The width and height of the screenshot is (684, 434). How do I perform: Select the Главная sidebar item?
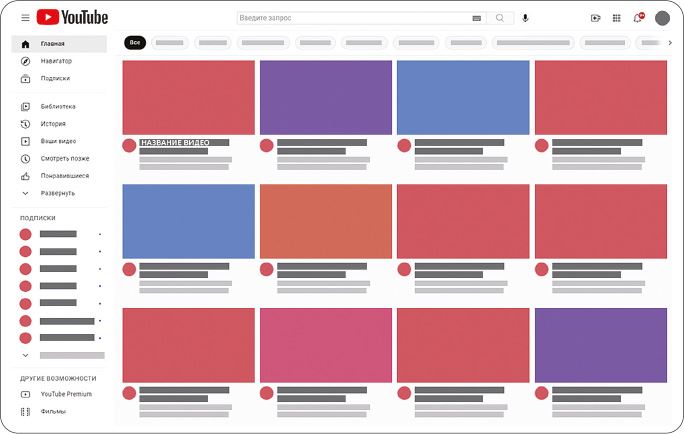[52, 44]
